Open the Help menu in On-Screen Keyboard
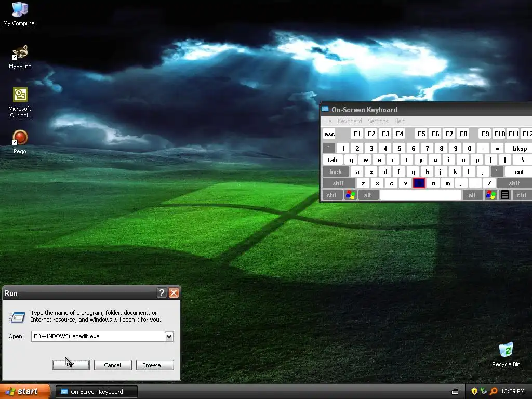 tap(400, 121)
